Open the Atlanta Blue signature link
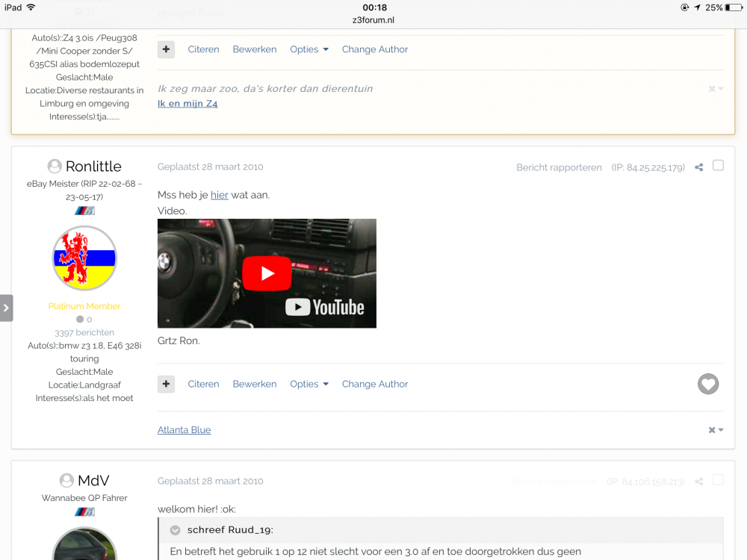The image size is (747, 560). click(184, 429)
